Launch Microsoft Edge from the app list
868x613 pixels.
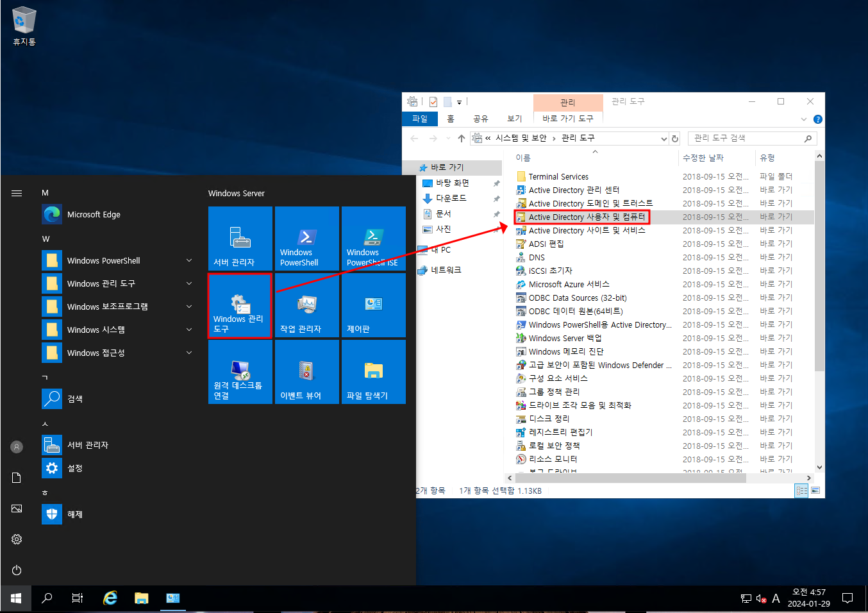coord(119,214)
